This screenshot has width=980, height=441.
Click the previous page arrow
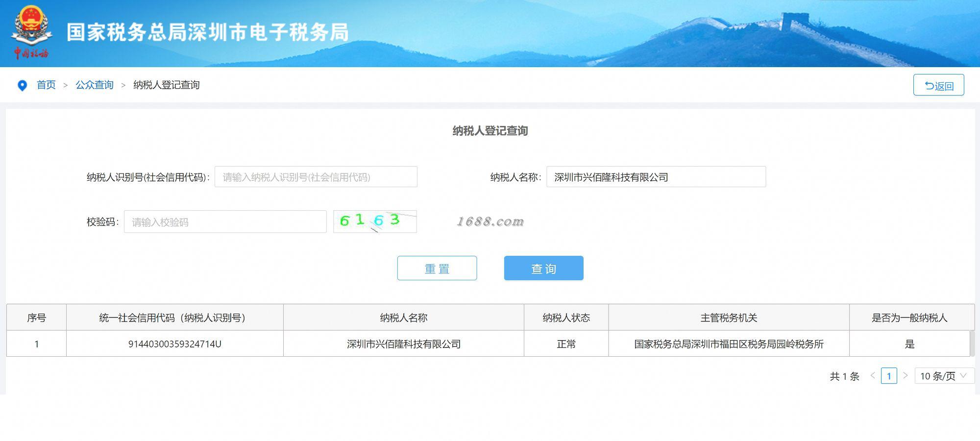[873, 376]
